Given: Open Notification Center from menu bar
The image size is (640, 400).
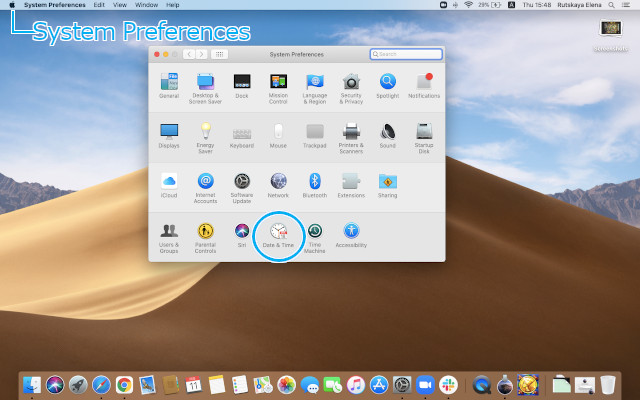Looking at the screenshot, I should click(x=626, y=5).
